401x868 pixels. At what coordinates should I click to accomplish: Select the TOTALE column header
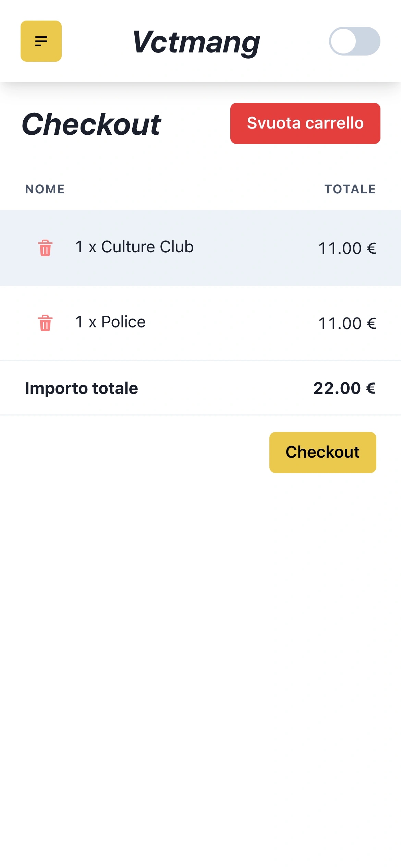pyautogui.click(x=350, y=189)
